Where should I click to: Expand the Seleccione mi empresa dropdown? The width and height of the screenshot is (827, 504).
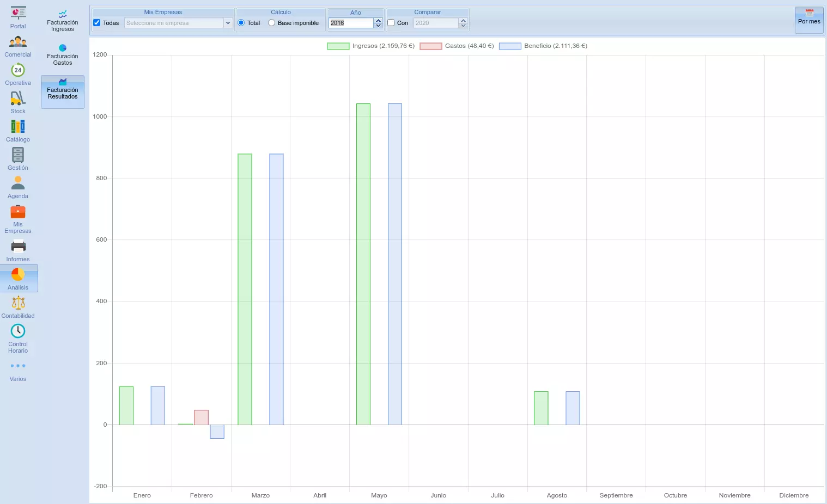pos(228,23)
